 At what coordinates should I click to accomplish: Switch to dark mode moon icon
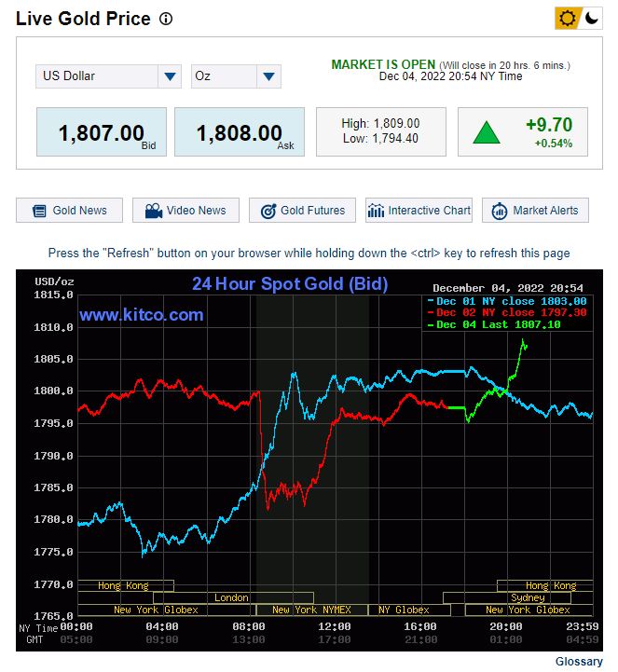coord(592,19)
